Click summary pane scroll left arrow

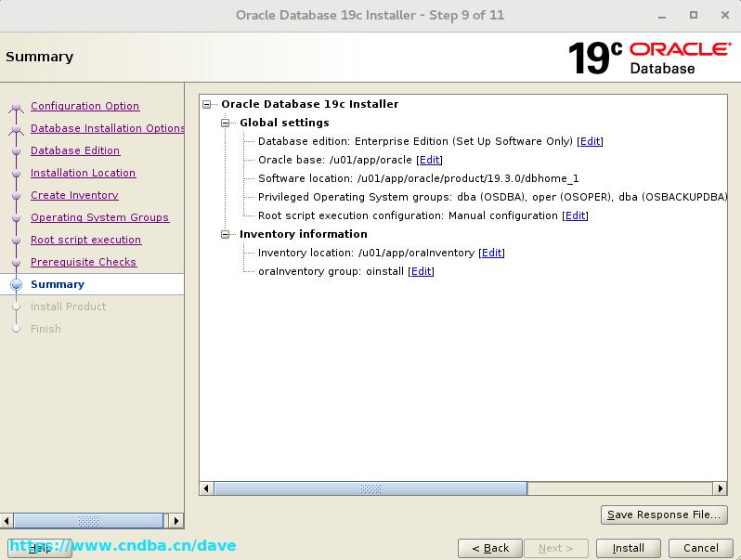point(206,488)
